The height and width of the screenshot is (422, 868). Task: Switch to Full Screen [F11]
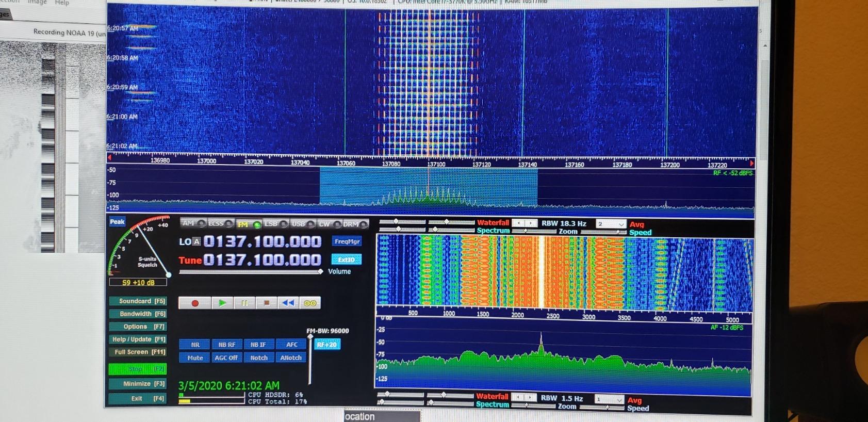[x=137, y=352]
